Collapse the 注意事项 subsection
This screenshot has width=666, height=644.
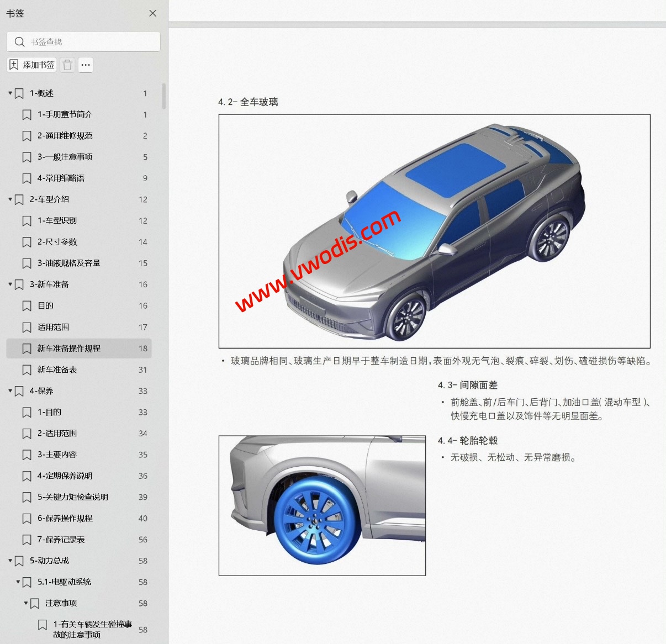point(25,603)
